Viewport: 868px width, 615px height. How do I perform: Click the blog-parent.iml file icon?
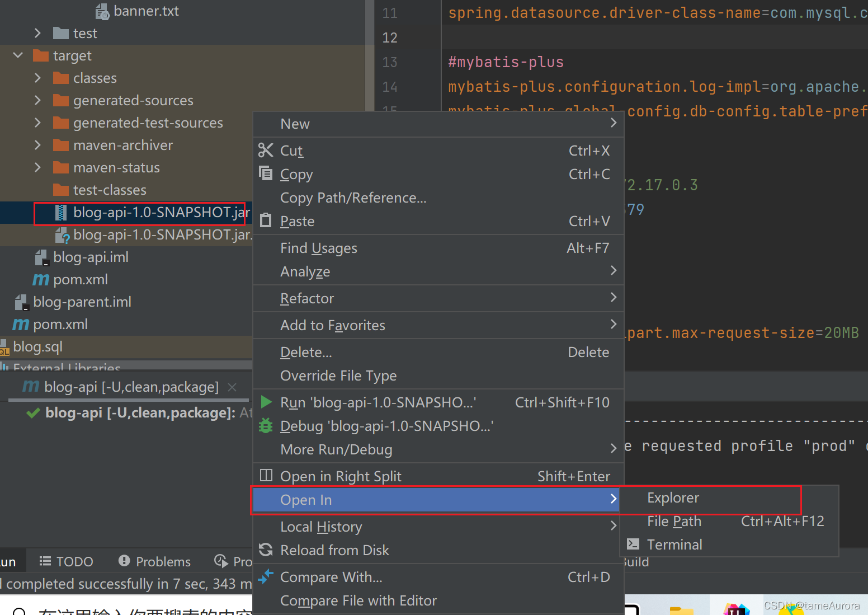22,302
